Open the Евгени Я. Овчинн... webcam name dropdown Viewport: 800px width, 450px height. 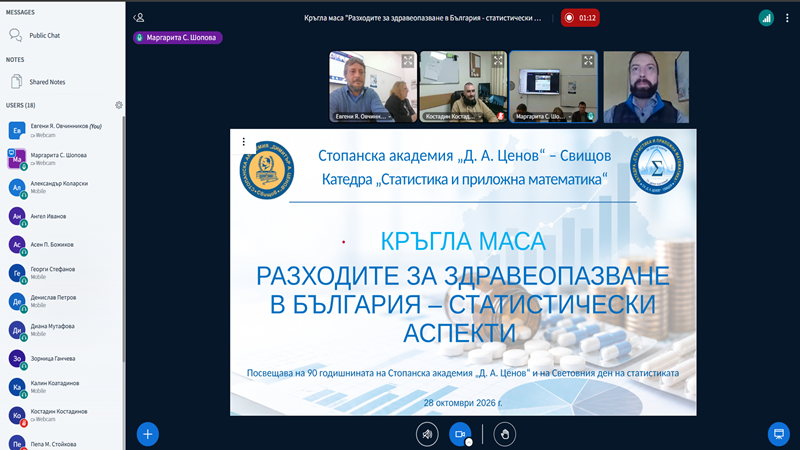click(363, 116)
